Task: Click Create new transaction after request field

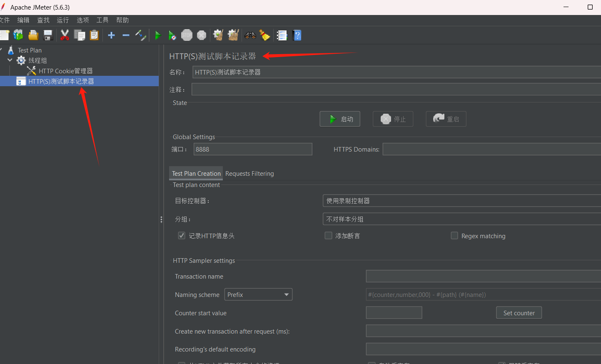Action: (484, 331)
